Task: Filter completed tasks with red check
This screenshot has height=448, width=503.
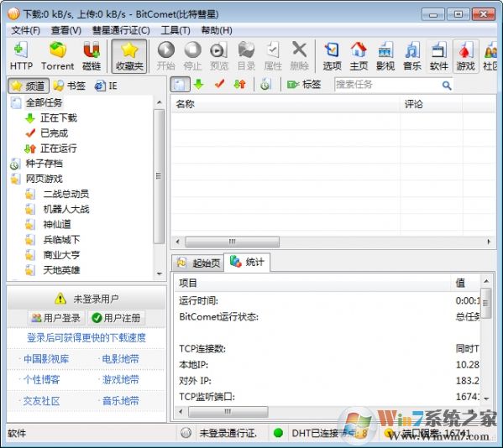Action: click(x=219, y=85)
